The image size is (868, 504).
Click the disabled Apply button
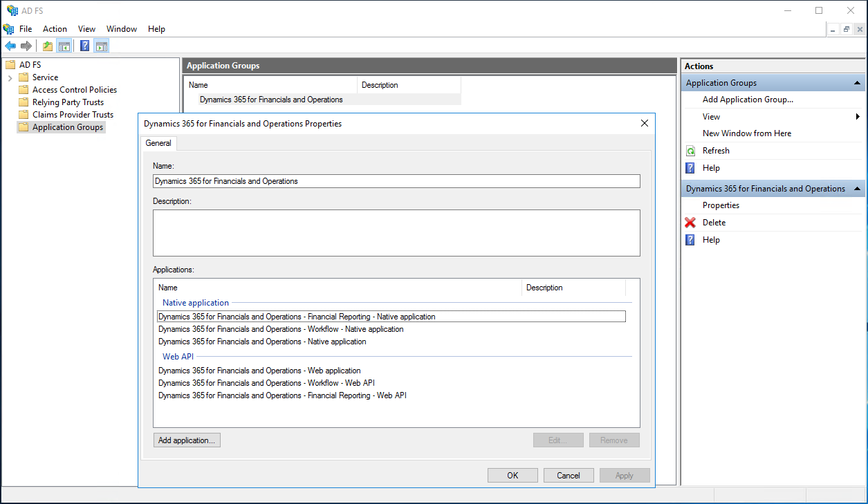click(x=625, y=476)
